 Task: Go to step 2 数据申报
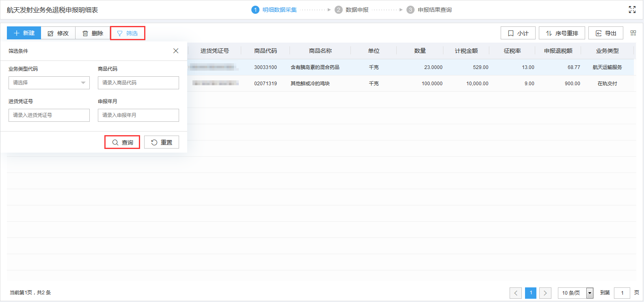(352, 10)
